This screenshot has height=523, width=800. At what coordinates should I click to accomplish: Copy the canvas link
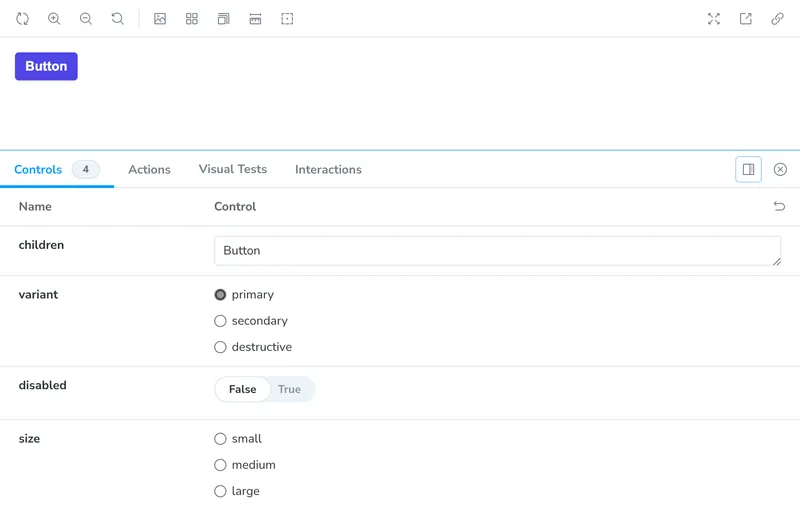(777, 19)
